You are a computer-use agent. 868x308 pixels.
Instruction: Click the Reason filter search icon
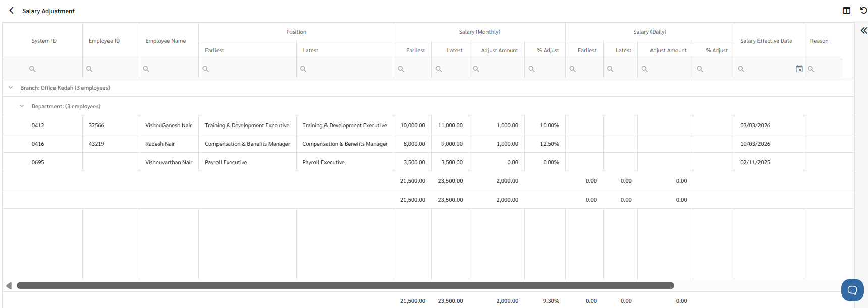point(811,69)
